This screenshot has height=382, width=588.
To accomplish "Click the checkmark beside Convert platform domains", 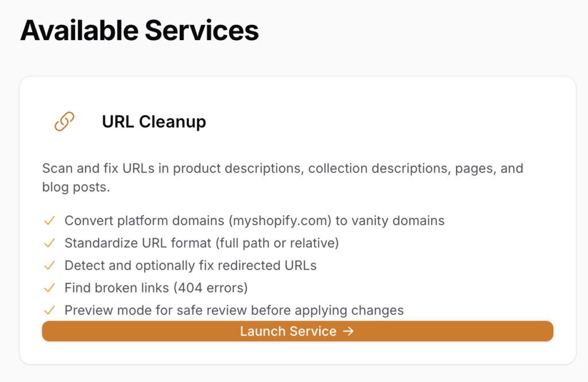I will pyautogui.click(x=49, y=221).
